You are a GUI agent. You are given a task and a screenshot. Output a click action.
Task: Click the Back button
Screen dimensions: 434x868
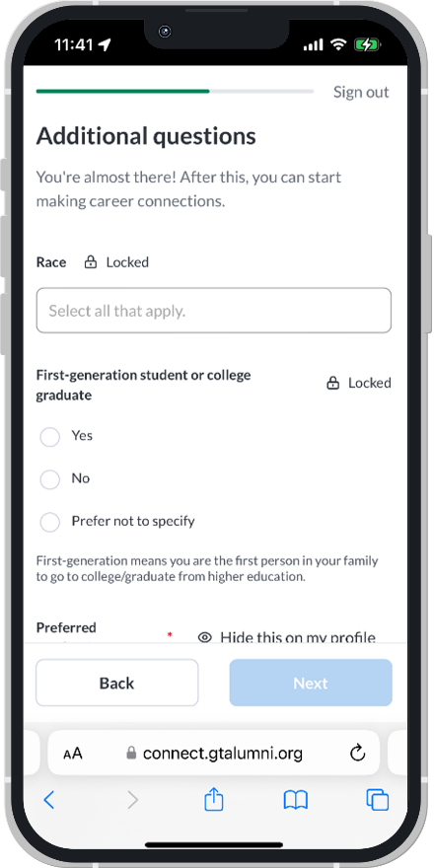(116, 683)
